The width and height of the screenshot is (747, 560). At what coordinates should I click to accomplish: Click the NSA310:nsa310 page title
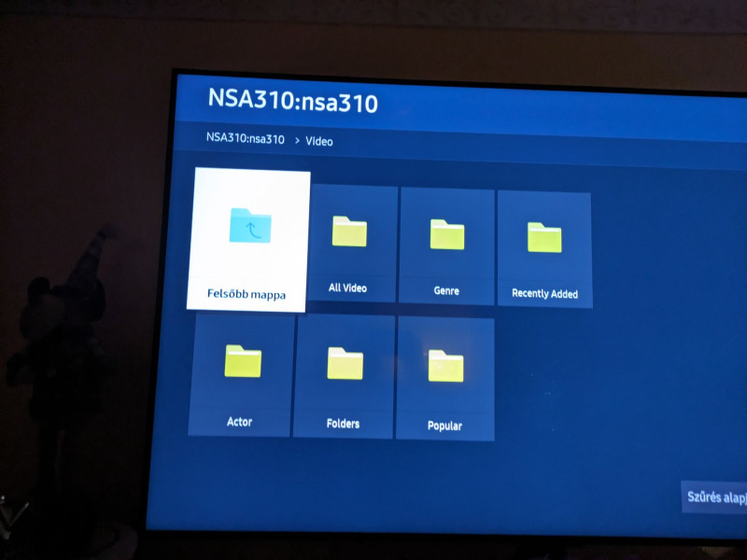click(x=293, y=101)
